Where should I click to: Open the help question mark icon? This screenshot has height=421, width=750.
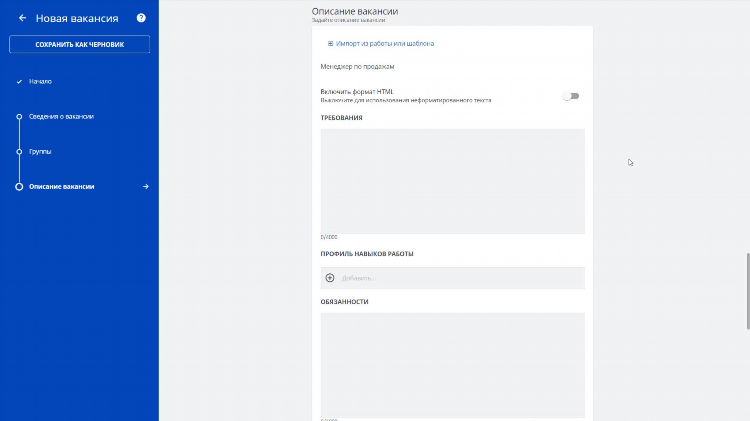[141, 18]
